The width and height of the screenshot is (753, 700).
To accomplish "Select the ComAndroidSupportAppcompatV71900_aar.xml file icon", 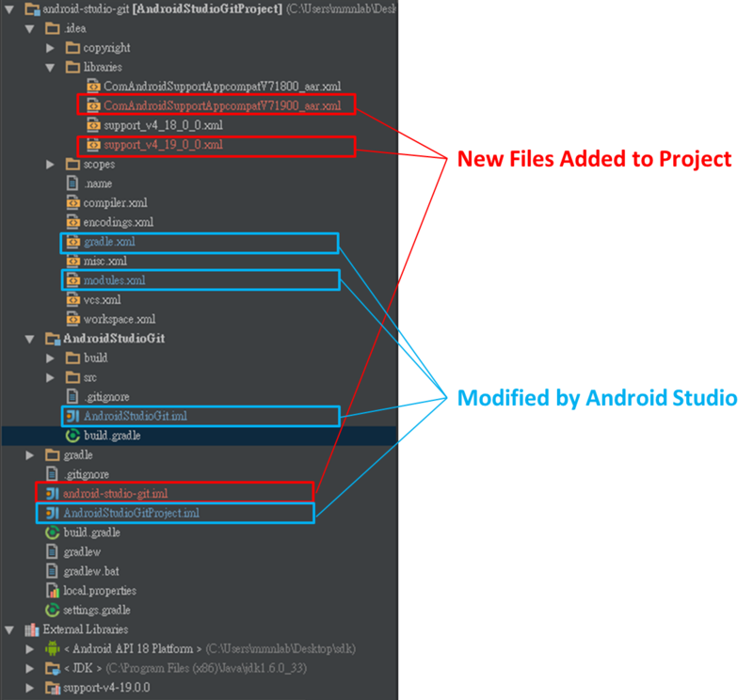I will click(93, 105).
